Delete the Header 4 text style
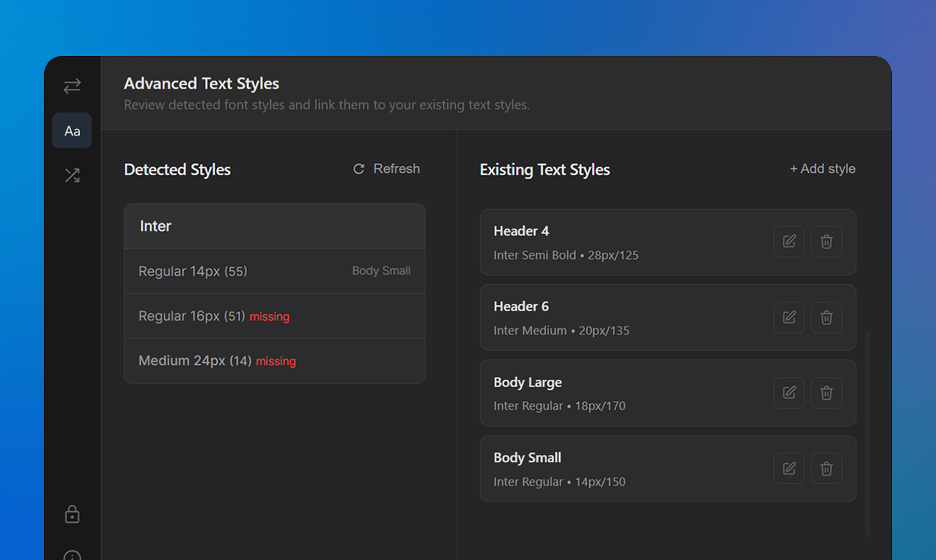The width and height of the screenshot is (936, 560). click(826, 242)
